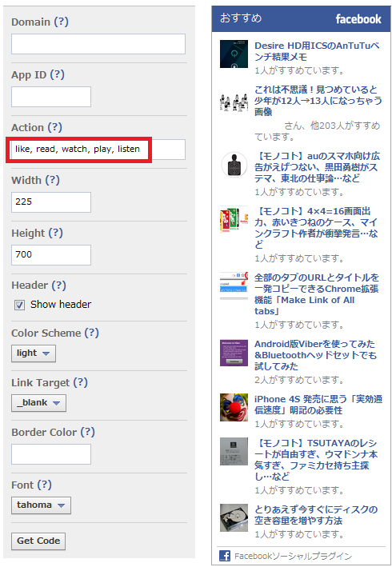Open the Font tahoma dropdown
Viewport: 392px width, 567px height.
click(42, 505)
